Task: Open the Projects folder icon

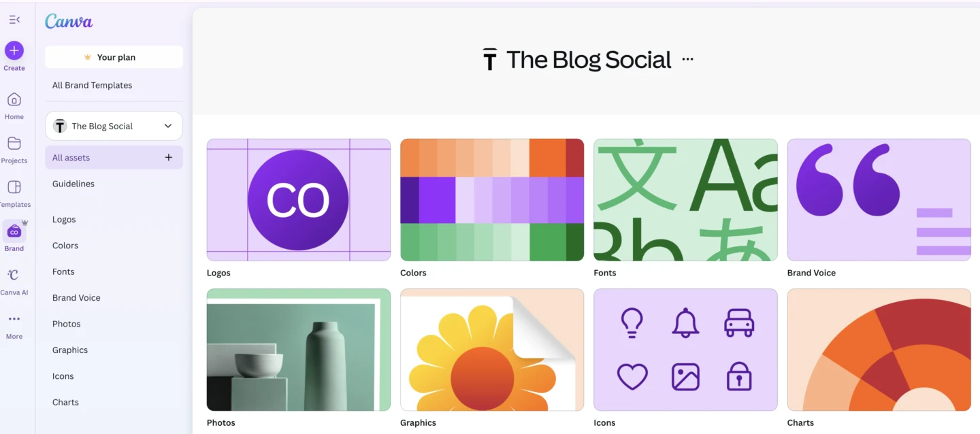Action: (14, 144)
